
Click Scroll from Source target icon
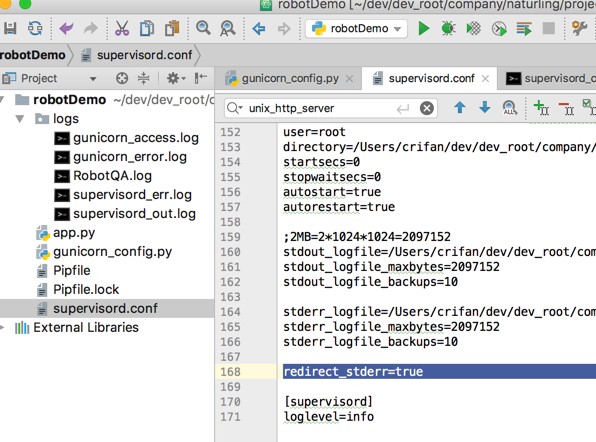point(122,79)
